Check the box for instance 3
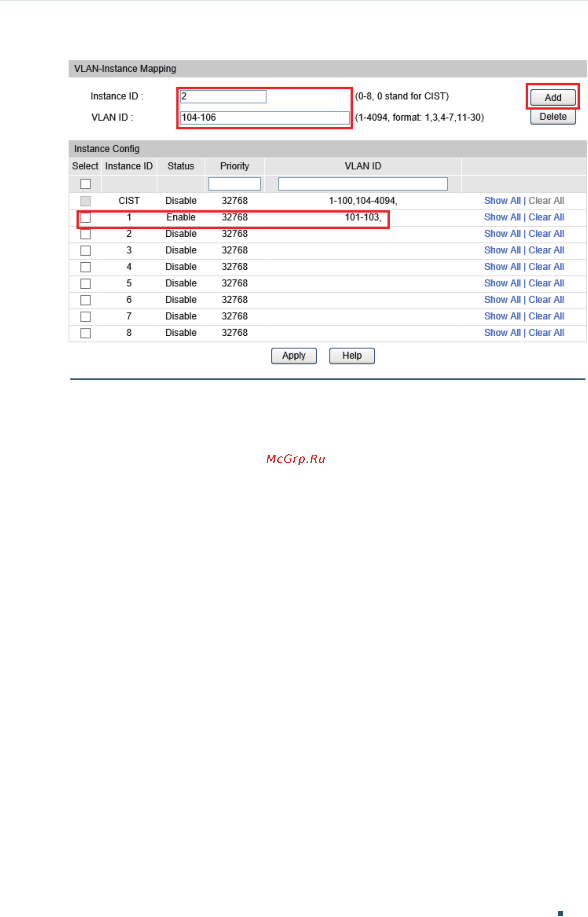The image size is (588, 917). (85, 251)
